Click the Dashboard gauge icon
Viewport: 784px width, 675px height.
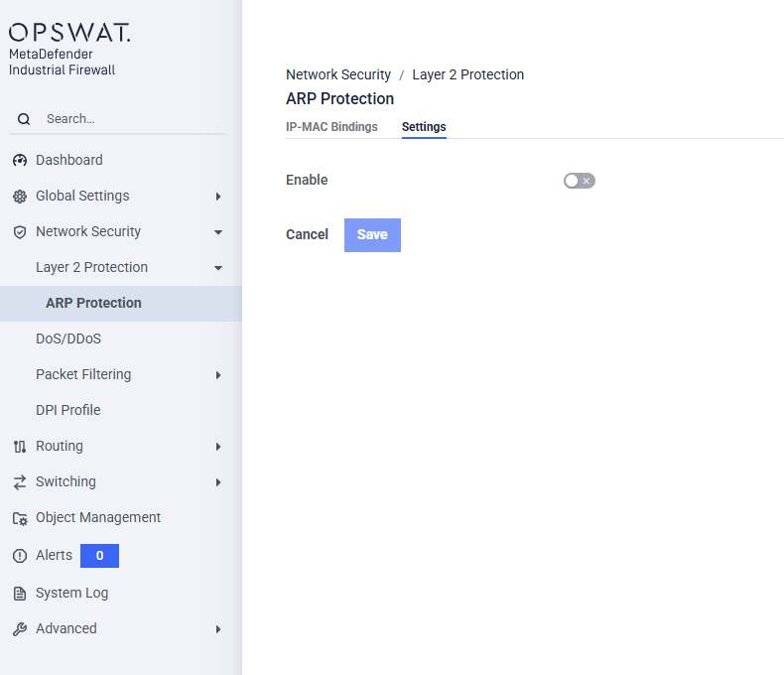pos(20,161)
